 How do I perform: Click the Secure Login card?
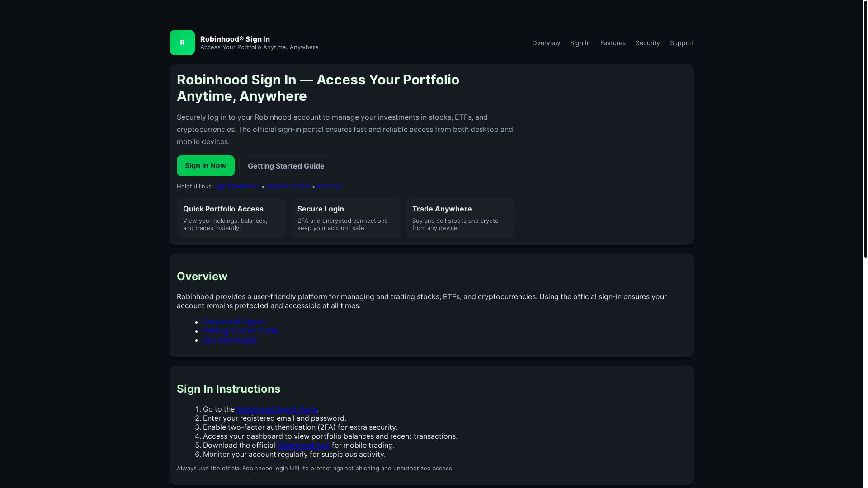click(x=346, y=218)
